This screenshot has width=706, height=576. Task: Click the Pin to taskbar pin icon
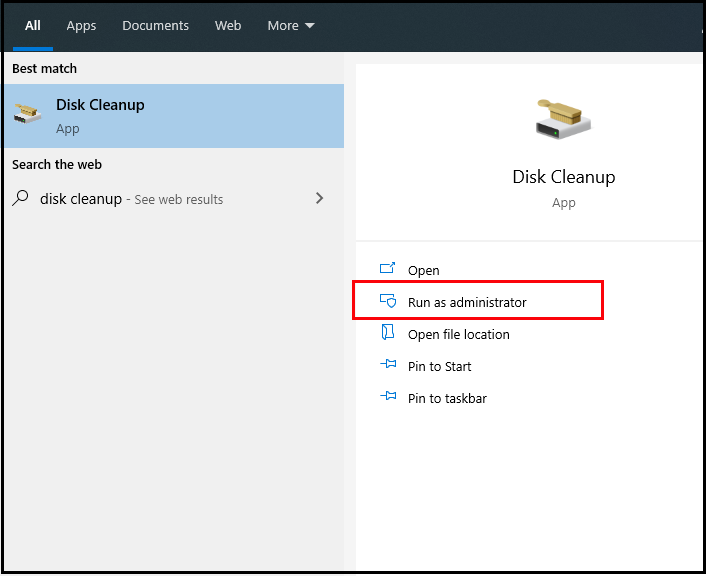[388, 396]
